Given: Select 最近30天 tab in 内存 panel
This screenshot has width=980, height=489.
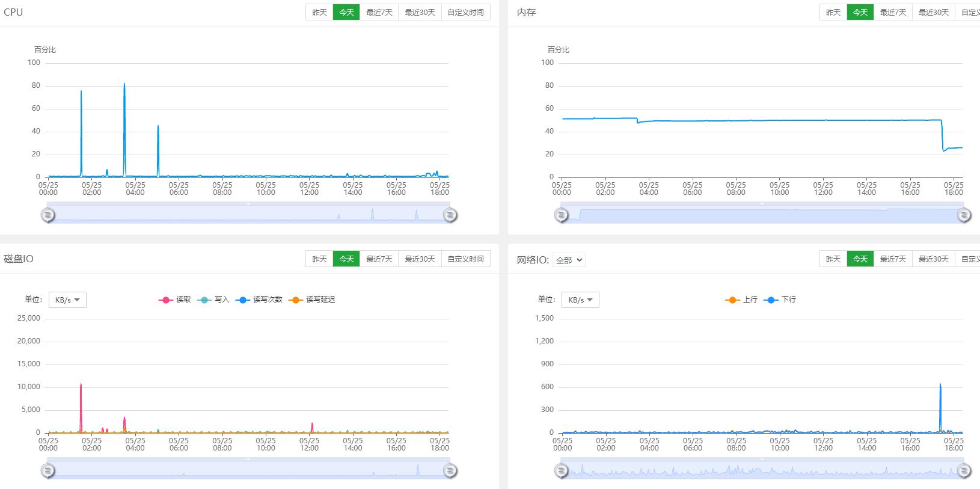Looking at the screenshot, I should coord(934,12).
